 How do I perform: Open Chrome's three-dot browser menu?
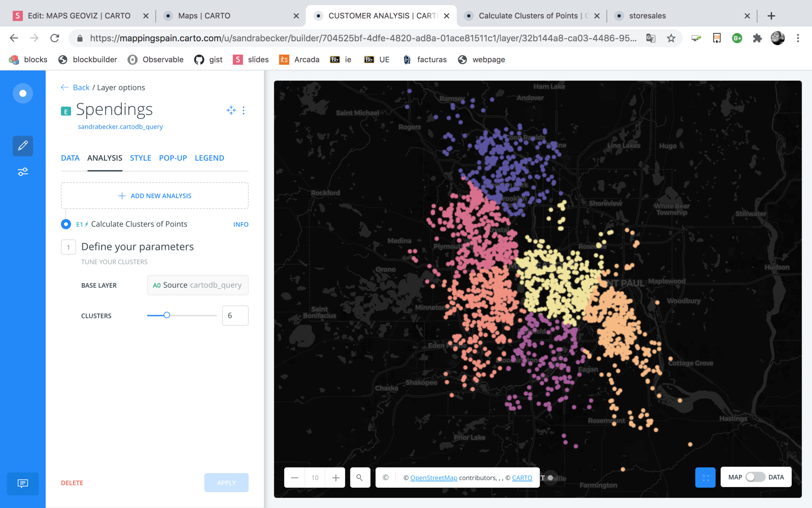[x=798, y=38]
